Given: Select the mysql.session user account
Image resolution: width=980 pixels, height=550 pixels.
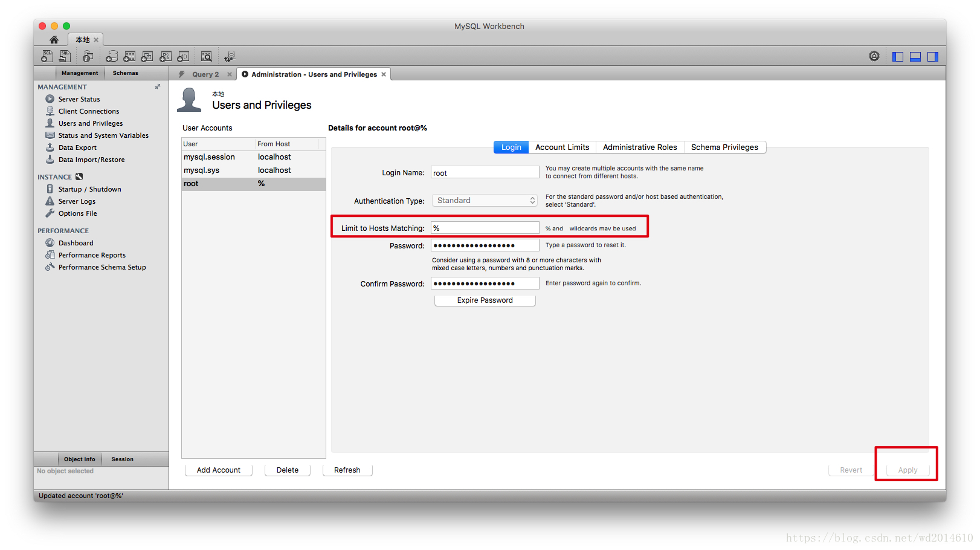Looking at the screenshot, I should [x=254, y=157].
